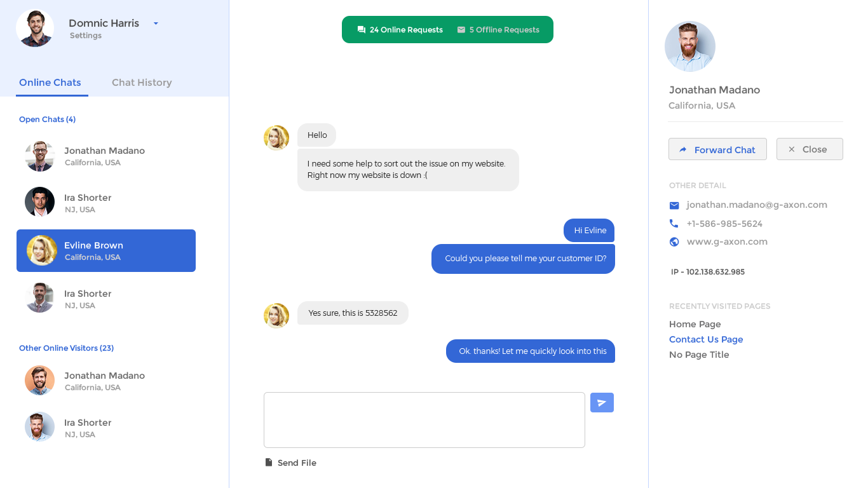The image size is (868, 488).
Task: Close the current chat with Jonathan Madano
Action: coord(810,149)
